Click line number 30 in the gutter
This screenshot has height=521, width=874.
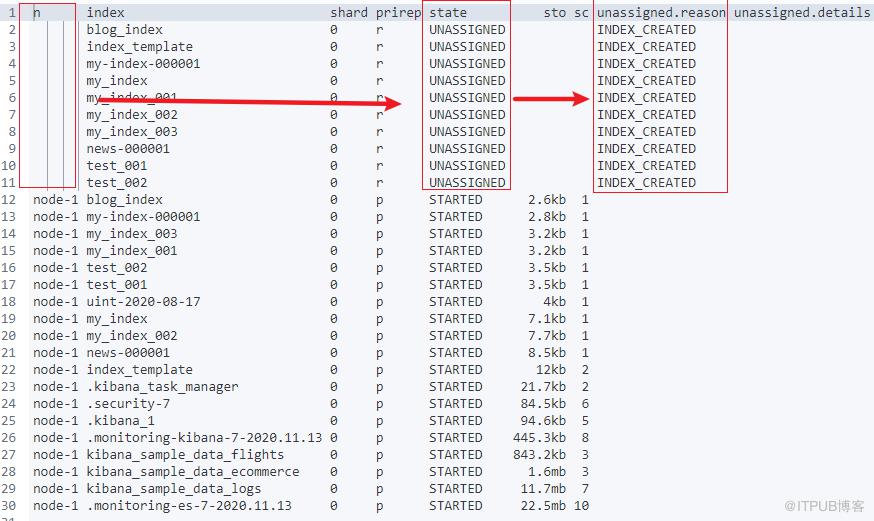[x=9, y=506]
